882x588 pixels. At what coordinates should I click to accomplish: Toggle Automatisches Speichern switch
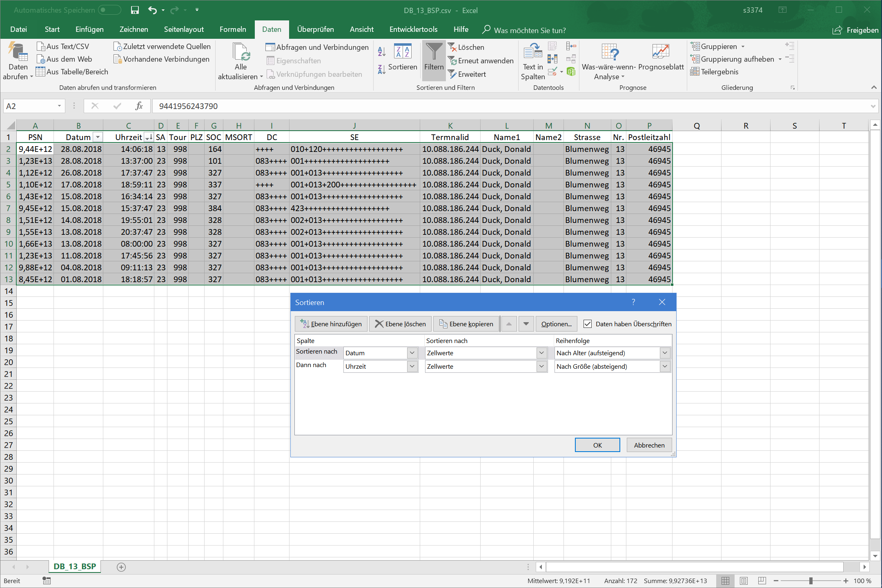[x=109, y=10]
